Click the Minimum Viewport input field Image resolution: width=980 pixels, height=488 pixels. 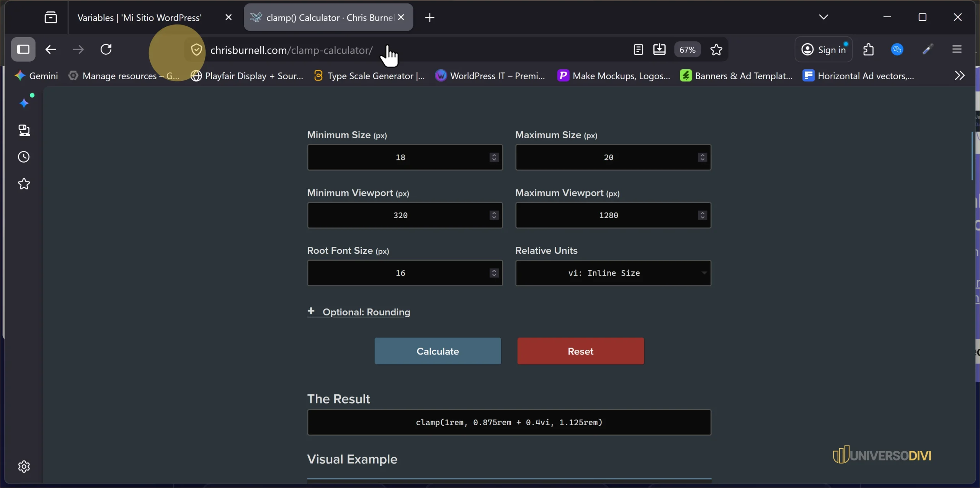[x=405, y=215]
